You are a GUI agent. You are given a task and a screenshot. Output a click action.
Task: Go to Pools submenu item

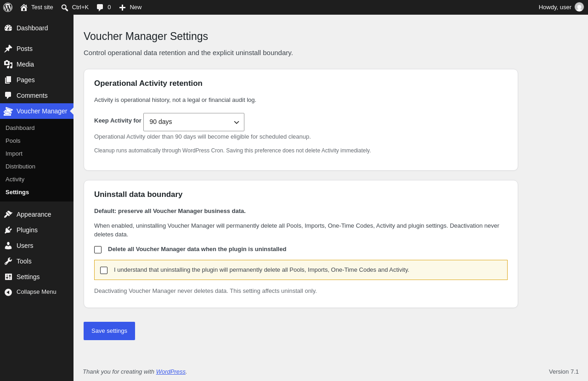point(13,140)
